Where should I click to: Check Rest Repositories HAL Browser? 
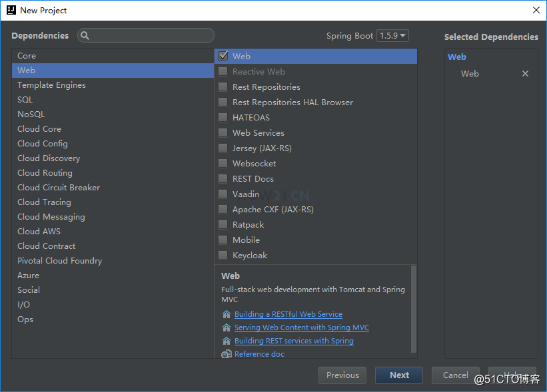[x=223, y=102]
